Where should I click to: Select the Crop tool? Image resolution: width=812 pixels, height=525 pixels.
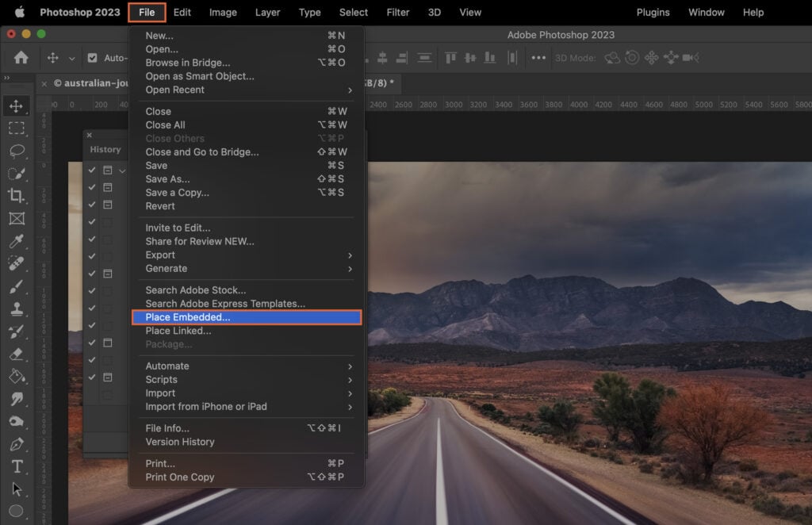click(17, 197)
